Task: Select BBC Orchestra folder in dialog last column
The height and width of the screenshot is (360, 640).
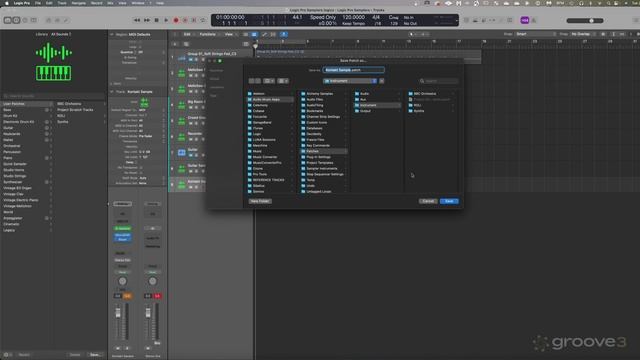Action: coord(431,93)
